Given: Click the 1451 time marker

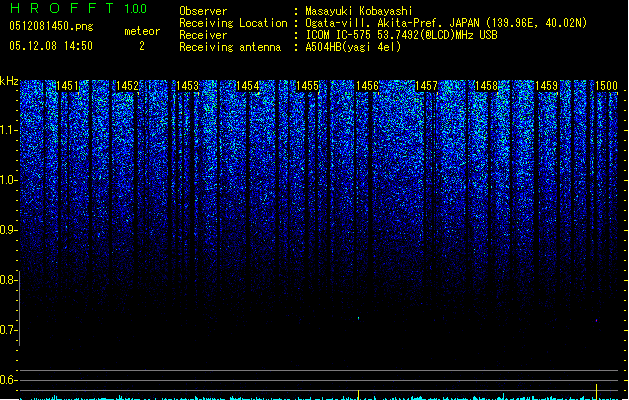Looking at the screenshot, I should tap(67, 86).
